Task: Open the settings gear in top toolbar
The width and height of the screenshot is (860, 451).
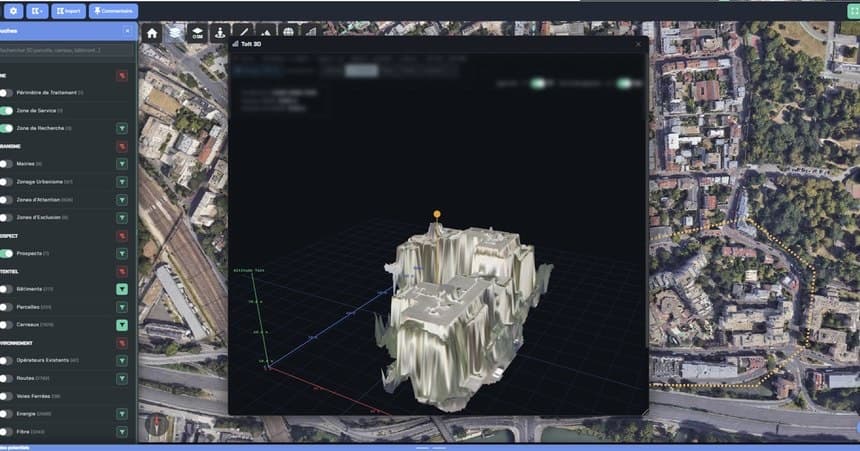Action: point(13,11)
